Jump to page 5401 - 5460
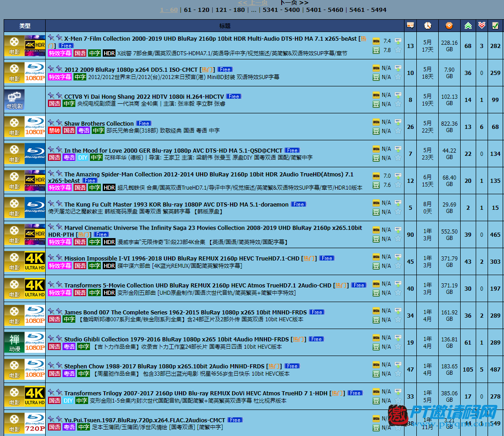 (x=325, y=10)
